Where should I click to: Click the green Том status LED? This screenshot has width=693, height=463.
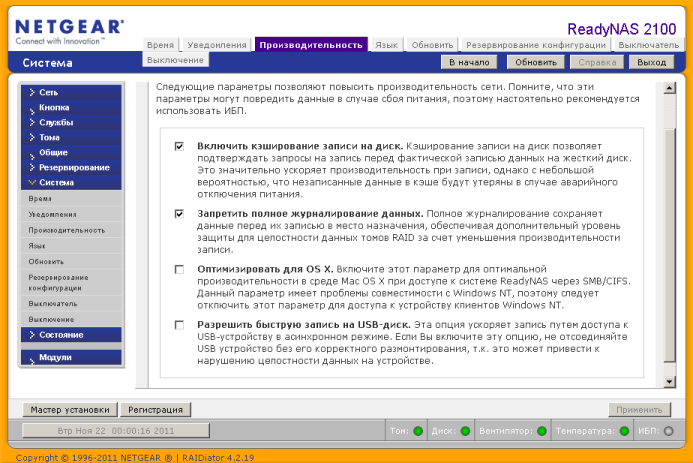tap(418, 431)
